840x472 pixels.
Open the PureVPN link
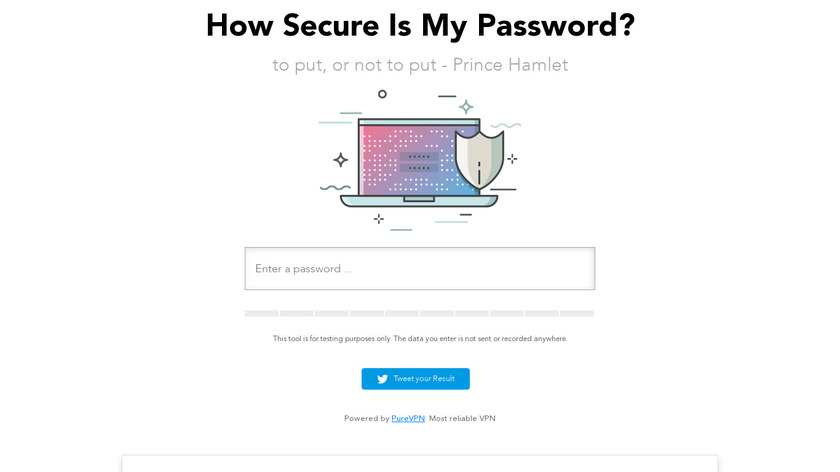pos(408,419)
